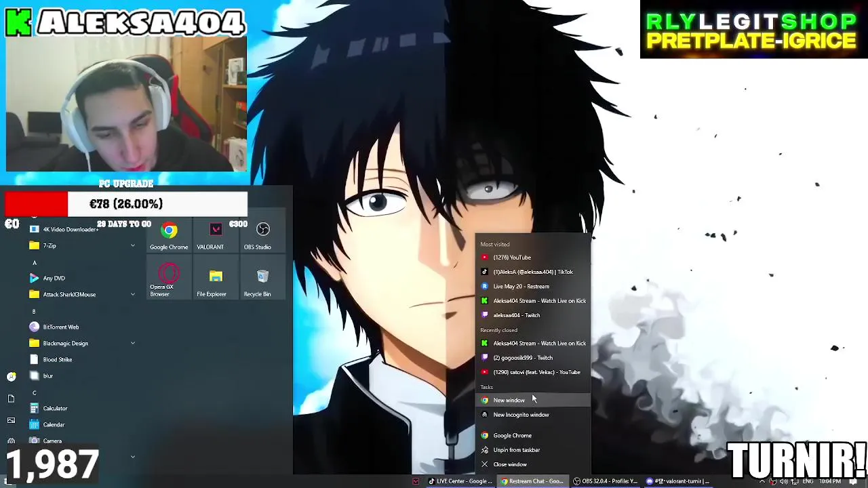Reopen Kick stream under Recently closed
The image size is (868, 488).
click(x=533, y=344)
